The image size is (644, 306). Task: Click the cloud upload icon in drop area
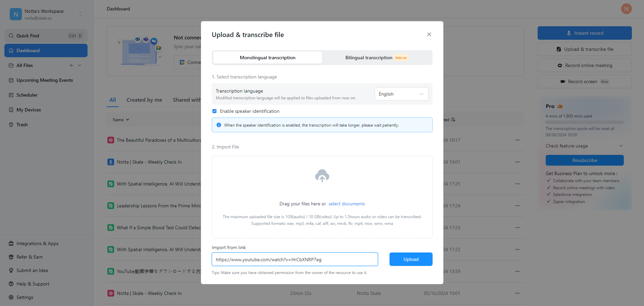click(x=322, y=176)
